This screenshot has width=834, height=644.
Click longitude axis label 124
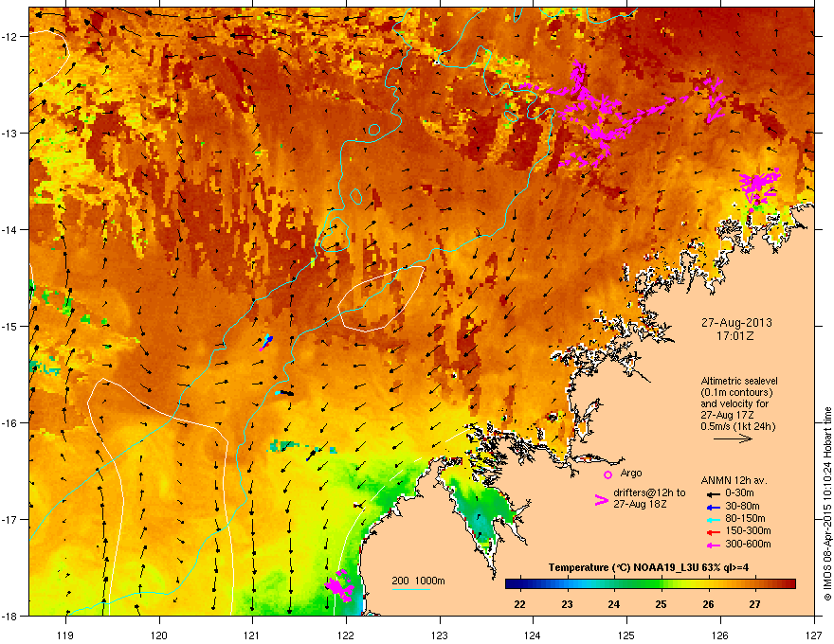click(533, 635)
